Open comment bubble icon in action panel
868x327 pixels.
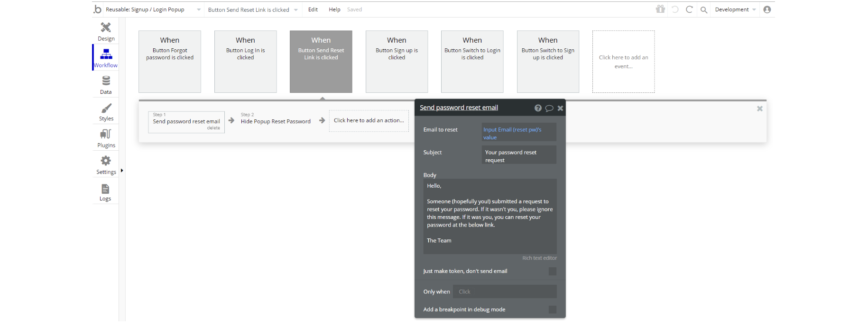pos(549,108)
